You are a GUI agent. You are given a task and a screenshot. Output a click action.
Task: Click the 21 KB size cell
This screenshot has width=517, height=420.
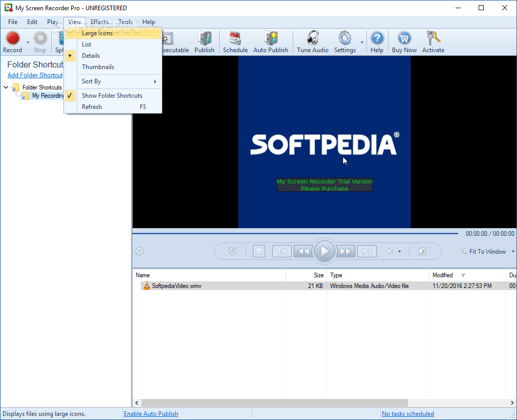pyautogui.click(x=315, y=286)
